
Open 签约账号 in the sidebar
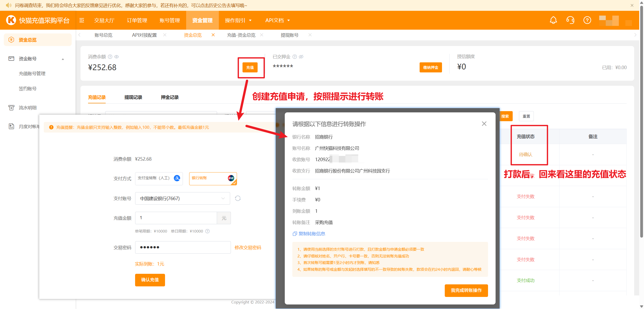[27, 89]
